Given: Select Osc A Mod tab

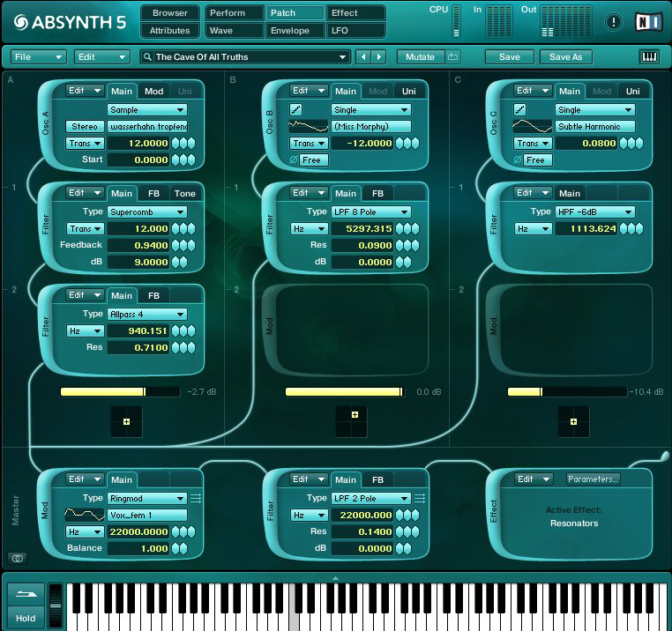Looking at the screenshot, I should point(153,92).
